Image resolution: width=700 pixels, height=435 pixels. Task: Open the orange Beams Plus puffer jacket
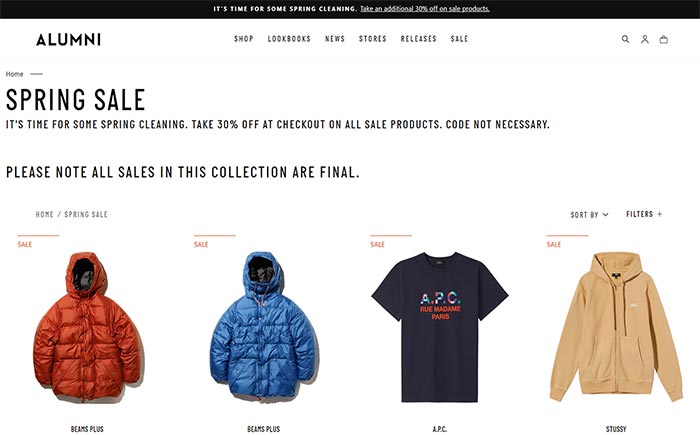pos(88,327)
